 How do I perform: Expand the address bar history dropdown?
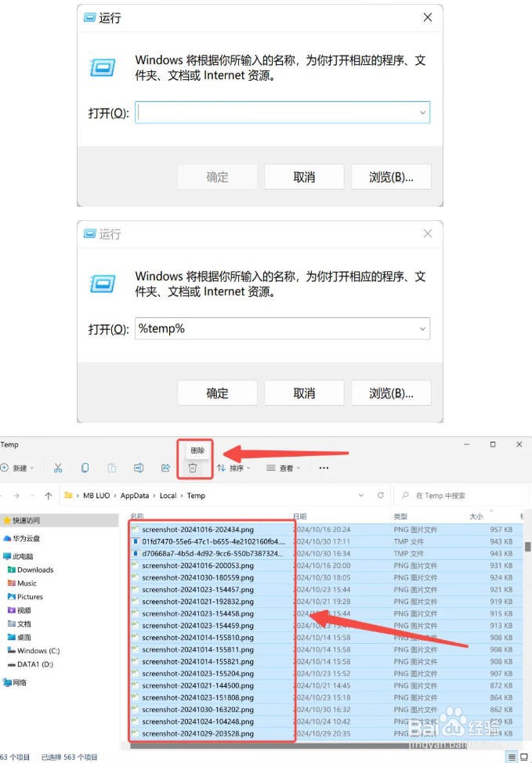coord(361,495)
